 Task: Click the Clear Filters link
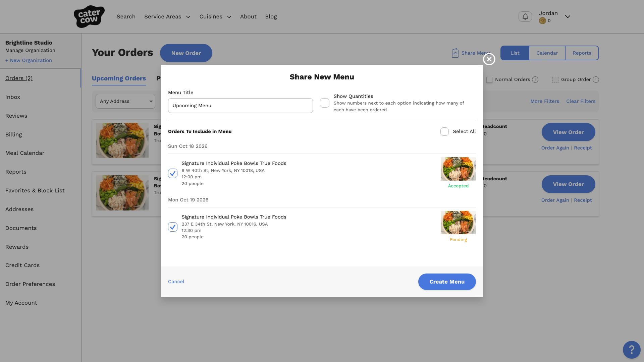click(581, 101)
